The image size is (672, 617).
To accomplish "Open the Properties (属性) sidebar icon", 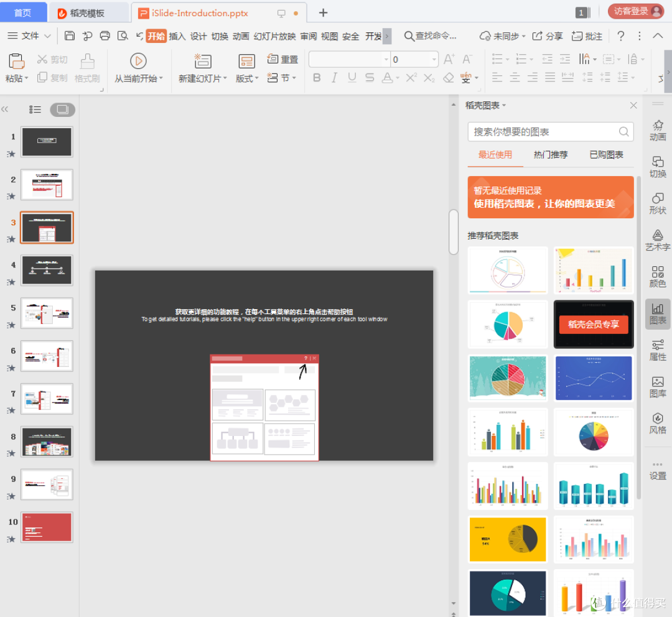I will tap(658, 351).
